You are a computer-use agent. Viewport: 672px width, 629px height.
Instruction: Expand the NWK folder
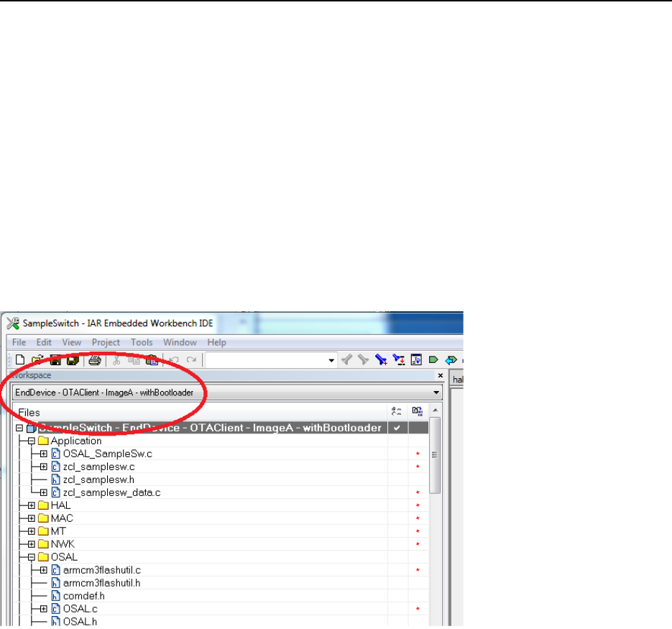click(32, 544)
